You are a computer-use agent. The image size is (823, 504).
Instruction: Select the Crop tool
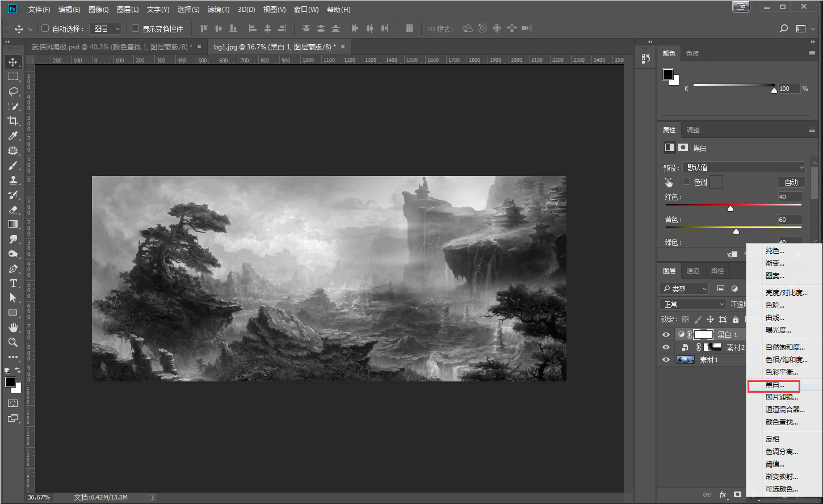(x=13, y=121)
